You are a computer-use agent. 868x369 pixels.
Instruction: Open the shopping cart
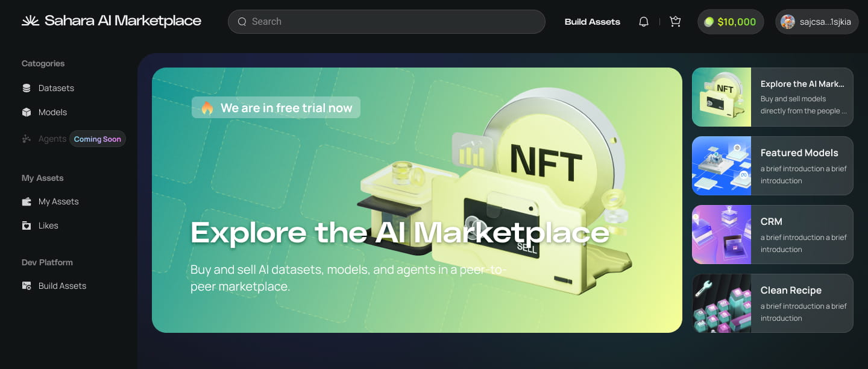(675, 22)
